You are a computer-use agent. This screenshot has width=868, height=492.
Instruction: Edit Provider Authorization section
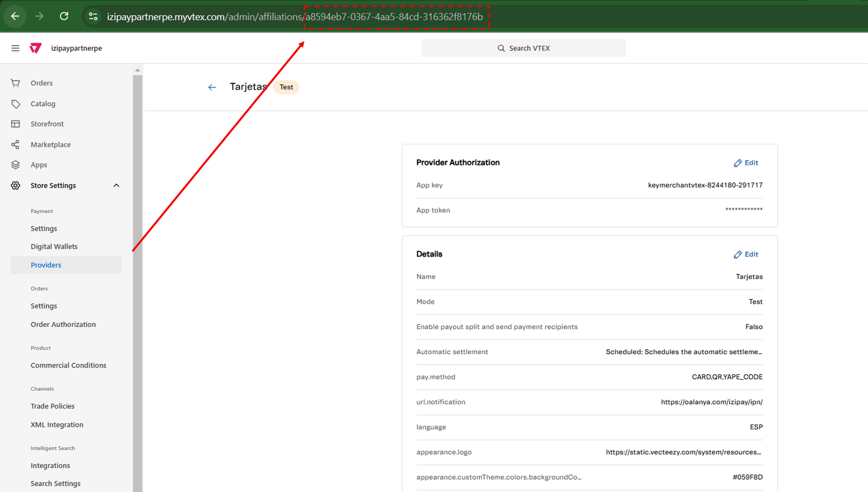[x=746, y=163]
